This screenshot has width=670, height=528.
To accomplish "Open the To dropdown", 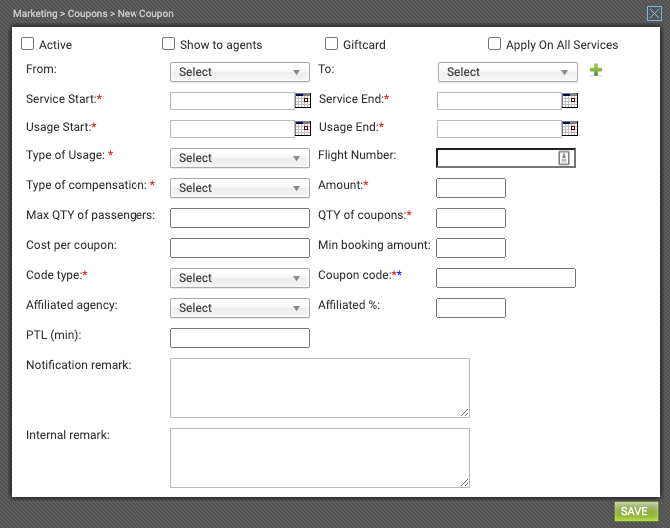I will coord(508,72).
